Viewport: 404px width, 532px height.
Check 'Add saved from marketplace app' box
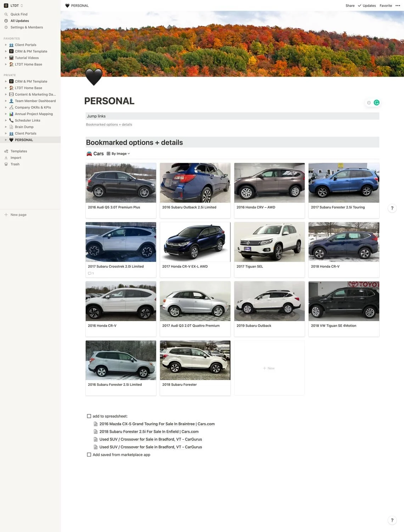(x=89, y=454)
